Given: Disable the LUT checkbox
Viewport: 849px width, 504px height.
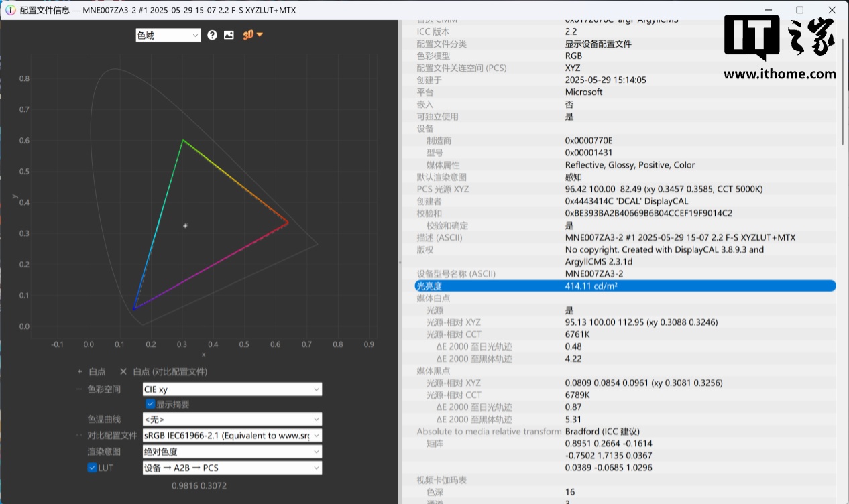Looking at the screenshot, I should (93, 468).
